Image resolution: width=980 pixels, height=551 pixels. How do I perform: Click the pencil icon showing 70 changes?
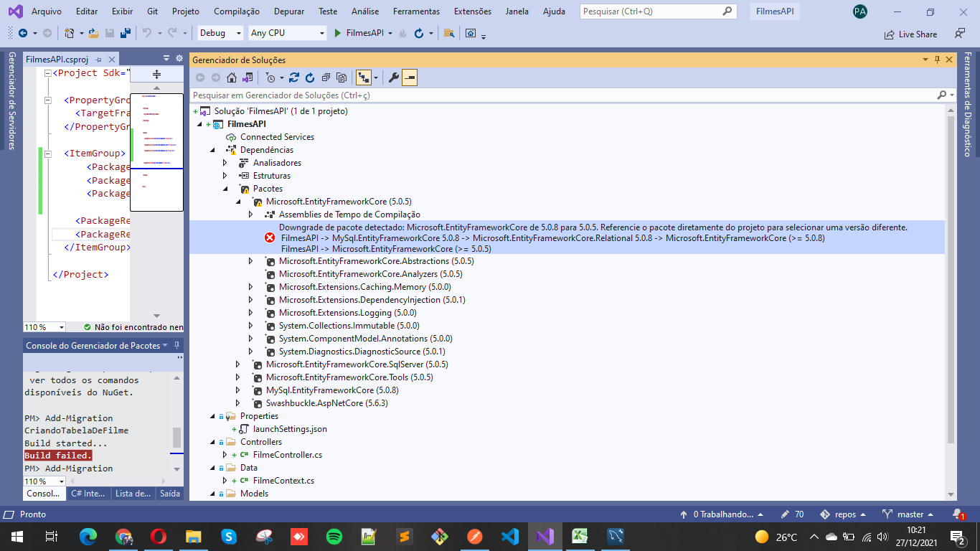tap(785, 514)
